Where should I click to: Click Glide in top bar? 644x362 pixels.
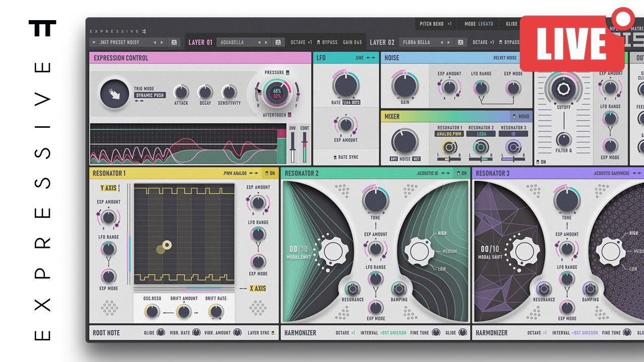point(512,24)
